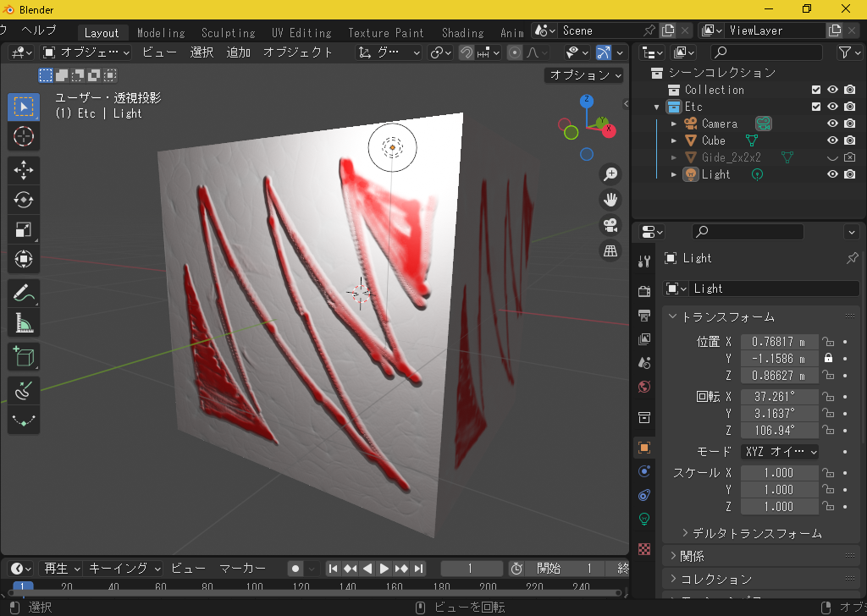Select the Scale tool
The height and width of the screenshot is (616, 867).
23,229
